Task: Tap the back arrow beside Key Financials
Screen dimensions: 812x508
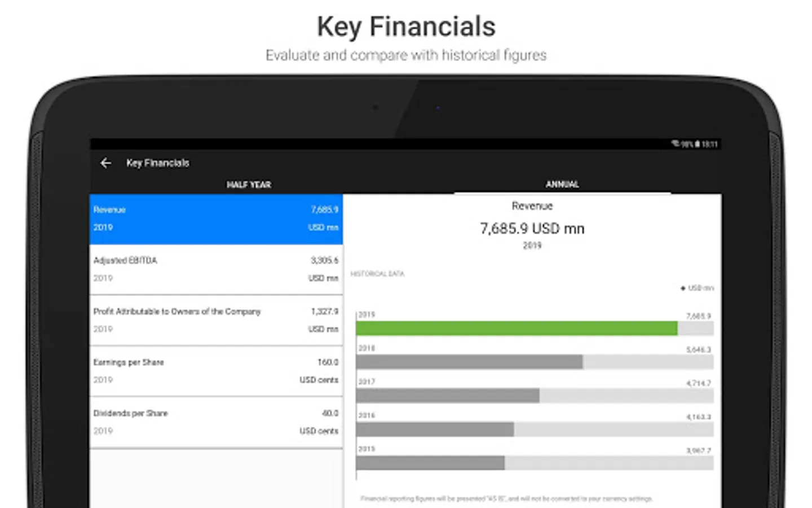Action: pyautogui.click(x=105, y=163)
